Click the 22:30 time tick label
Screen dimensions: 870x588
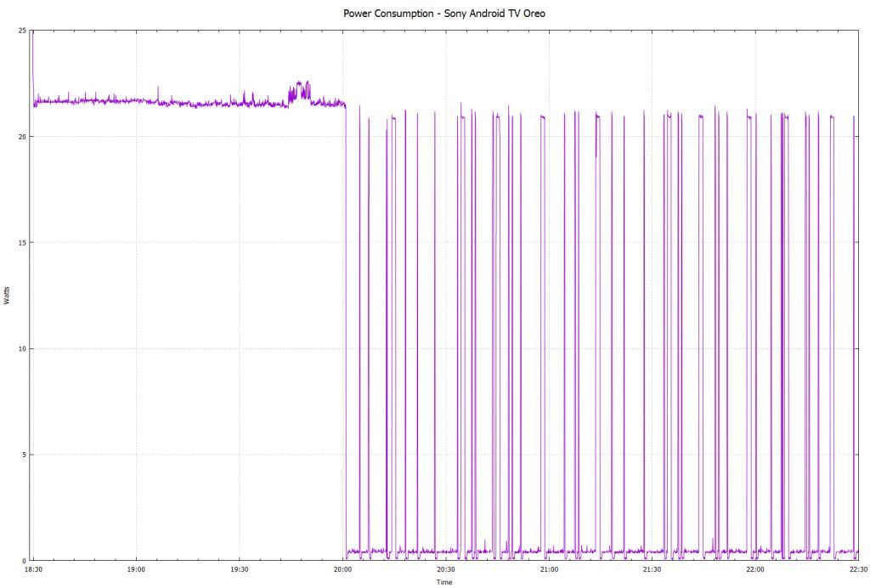pos(857,569)
